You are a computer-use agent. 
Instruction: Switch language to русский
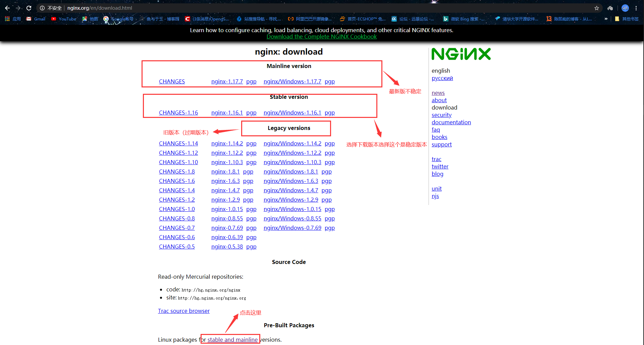(442, 78)
